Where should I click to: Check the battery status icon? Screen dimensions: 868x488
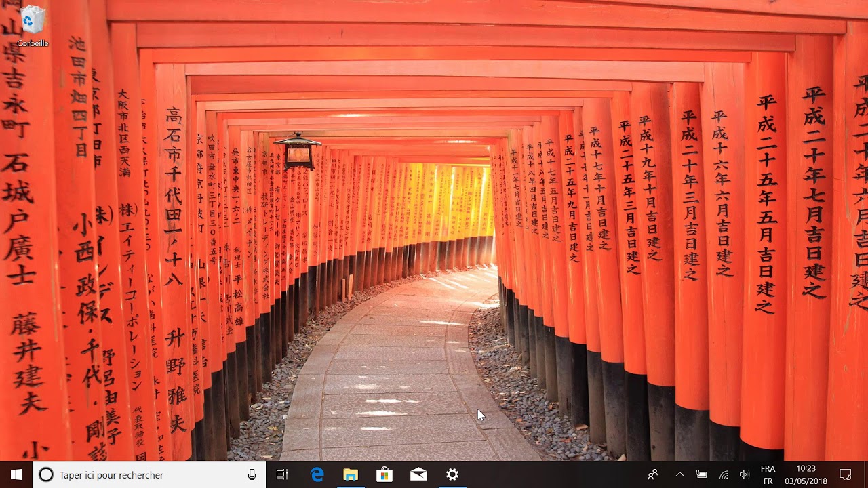[702, 474]
